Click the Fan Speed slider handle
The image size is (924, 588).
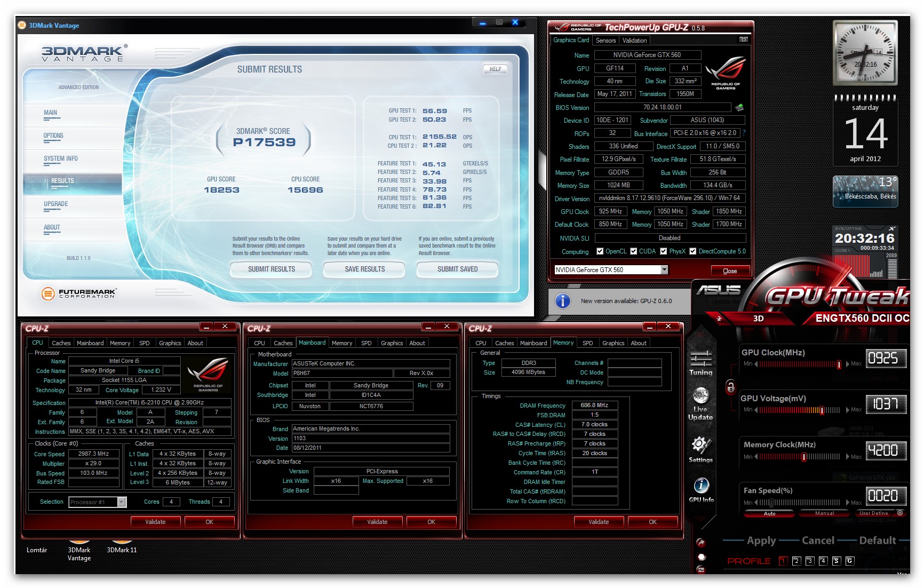[771, 503]
